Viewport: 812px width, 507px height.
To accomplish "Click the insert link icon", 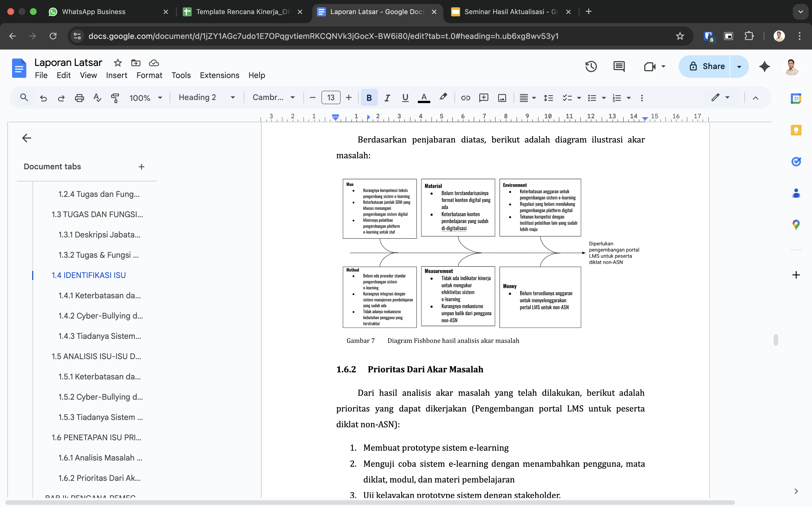I will click(x=465, y=97).
